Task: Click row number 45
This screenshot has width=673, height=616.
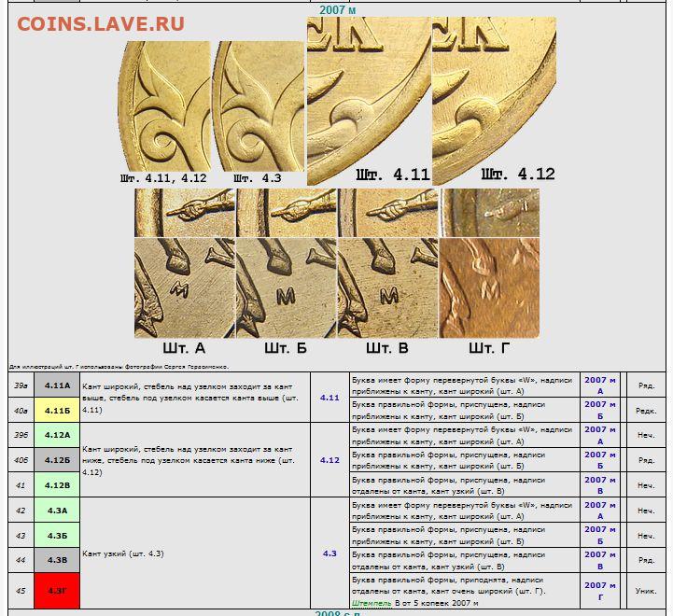Action: [x=21, y=591]
